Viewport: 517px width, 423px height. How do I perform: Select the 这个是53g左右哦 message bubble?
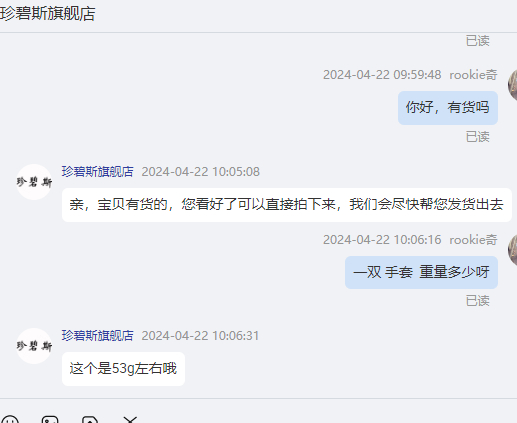point(123,369)
